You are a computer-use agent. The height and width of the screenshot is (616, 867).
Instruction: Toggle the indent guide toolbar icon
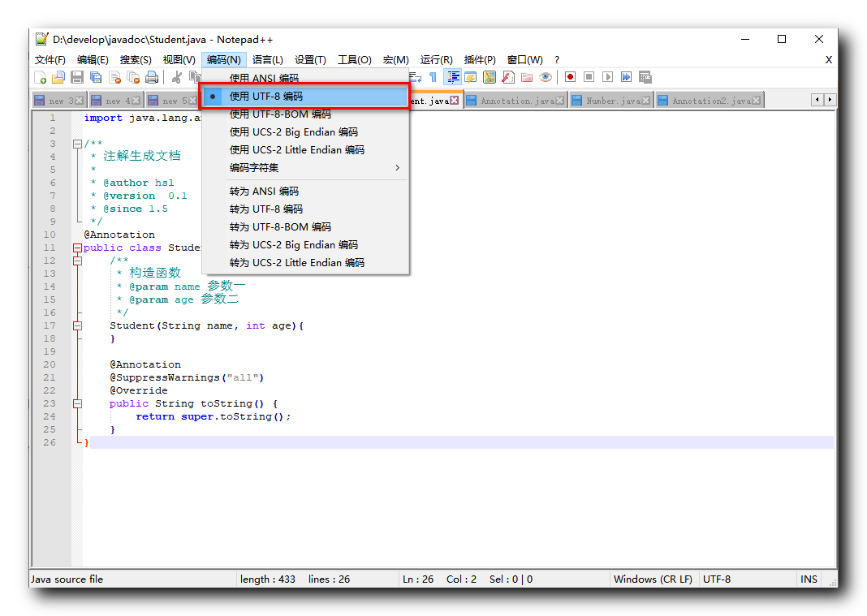pos(453,77)
